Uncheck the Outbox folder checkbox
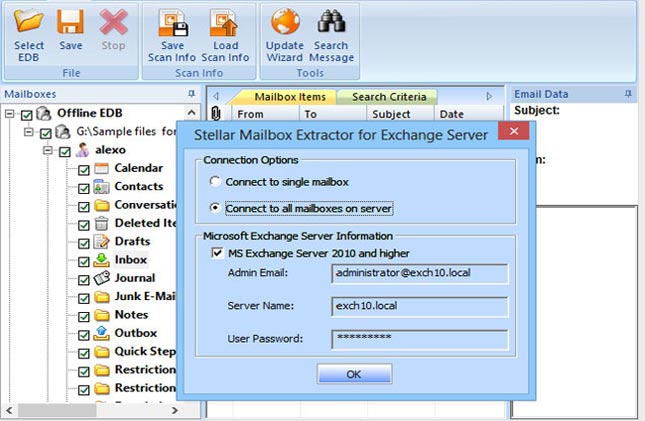The image size is (645, 421). click(x=84, y=335)
